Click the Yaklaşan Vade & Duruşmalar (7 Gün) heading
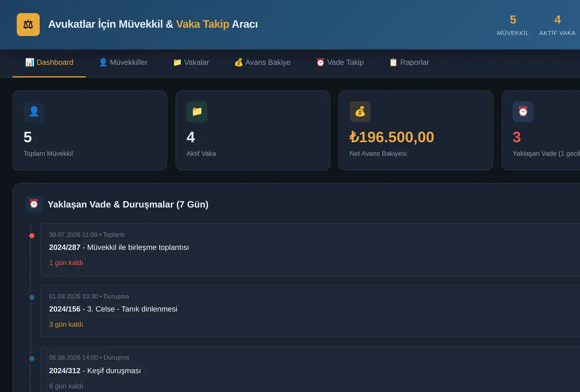 point(128,204)
